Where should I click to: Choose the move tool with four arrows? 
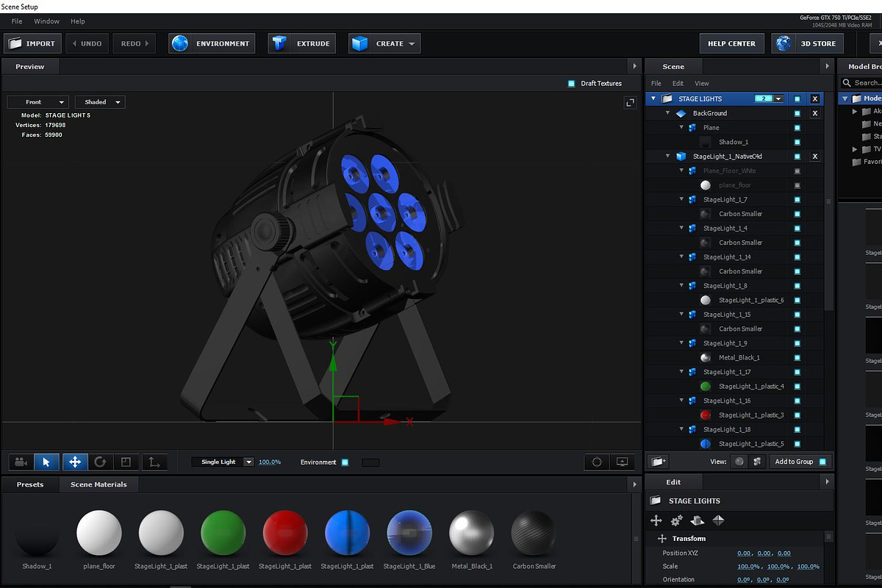74,462
